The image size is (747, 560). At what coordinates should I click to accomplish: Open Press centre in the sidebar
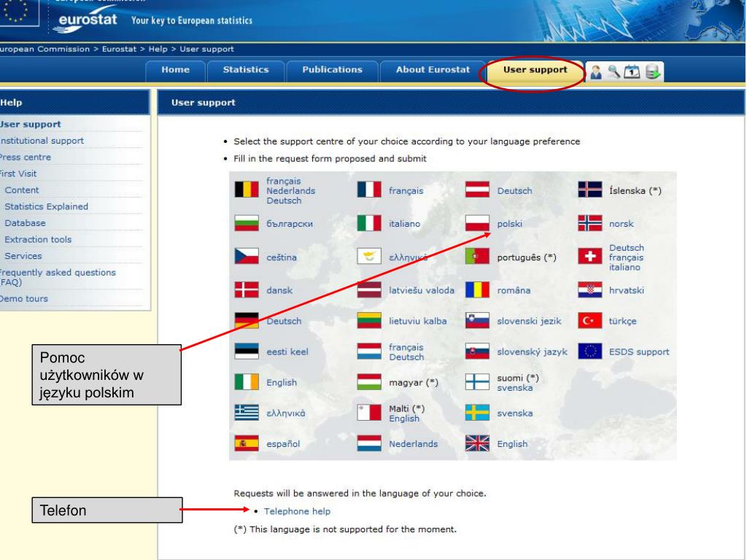click(26, 157)
